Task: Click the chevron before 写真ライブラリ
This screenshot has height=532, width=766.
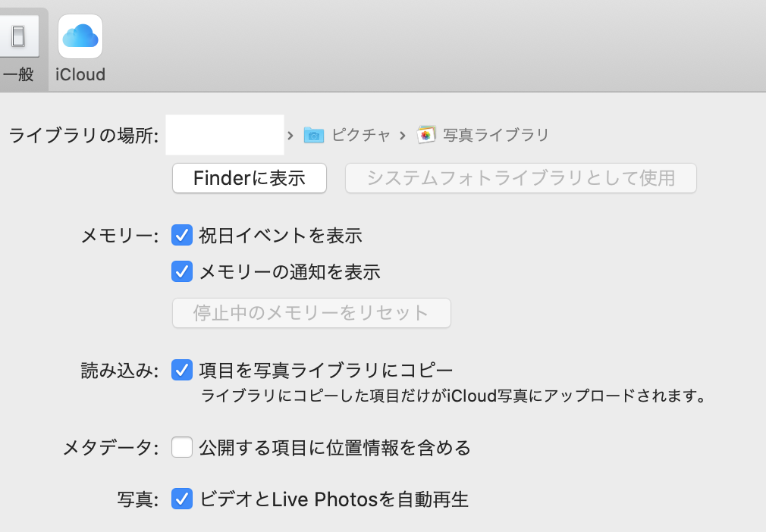Action: click(x=403, y=136)
